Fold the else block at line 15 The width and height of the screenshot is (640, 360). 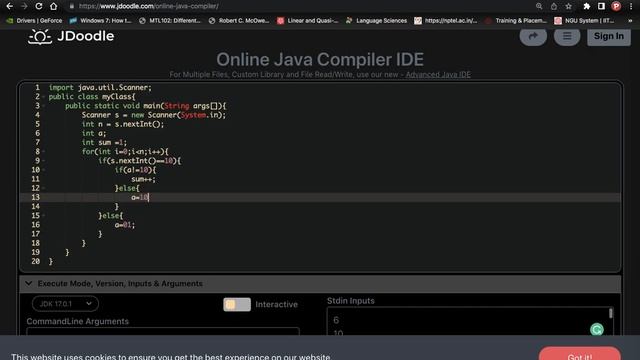(43, 216)
